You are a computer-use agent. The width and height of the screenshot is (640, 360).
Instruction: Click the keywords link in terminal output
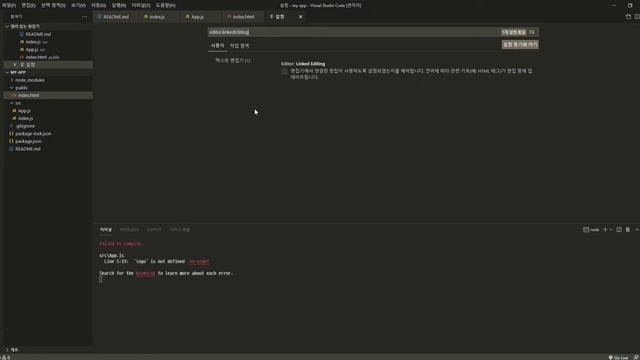(145, 273)
